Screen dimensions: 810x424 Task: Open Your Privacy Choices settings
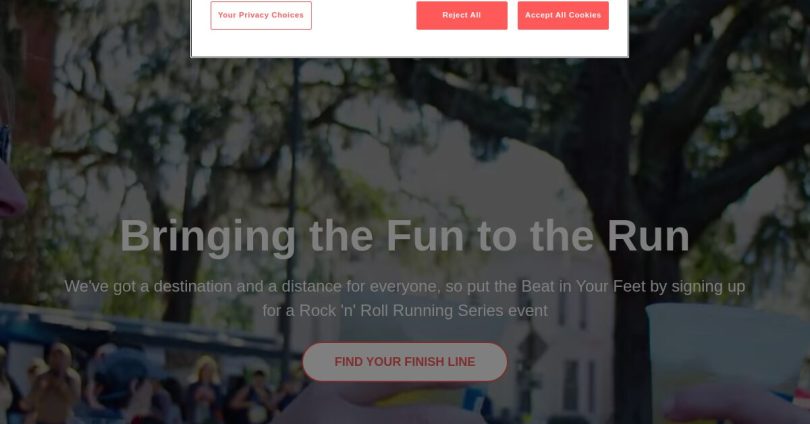point(261,15)
